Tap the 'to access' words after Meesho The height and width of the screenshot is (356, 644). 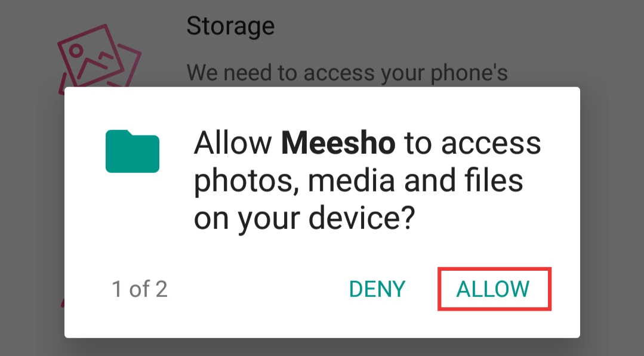(x=472, y=144)
